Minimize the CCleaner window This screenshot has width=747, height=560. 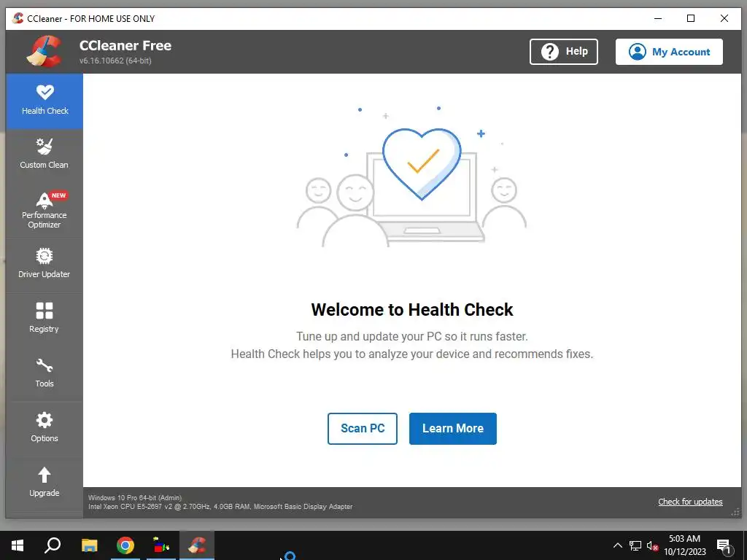[x=658, y=18]
